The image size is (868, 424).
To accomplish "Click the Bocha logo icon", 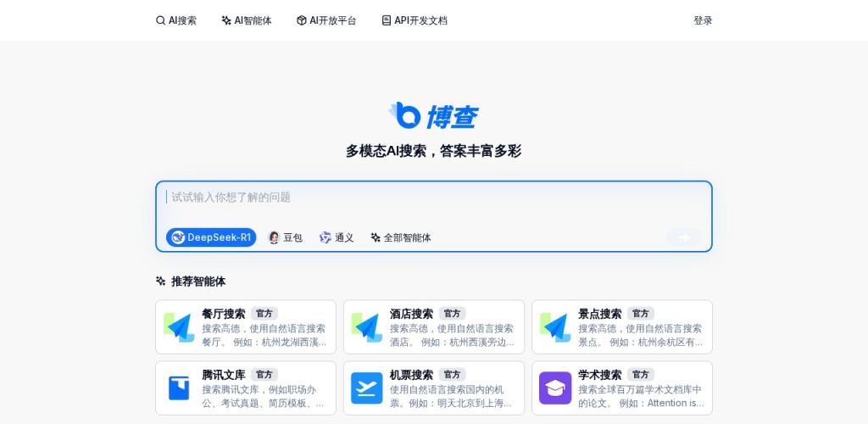I will (404, 115).
